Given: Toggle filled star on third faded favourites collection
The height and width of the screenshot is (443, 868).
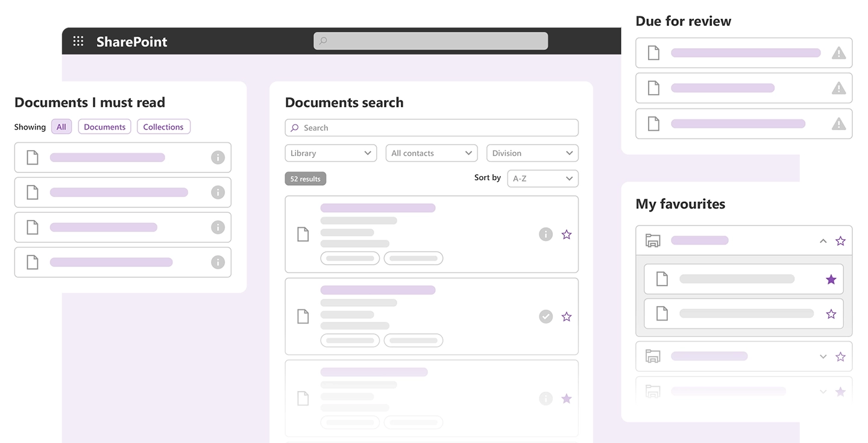Looking at the screenshot, I should click(840, 392).
